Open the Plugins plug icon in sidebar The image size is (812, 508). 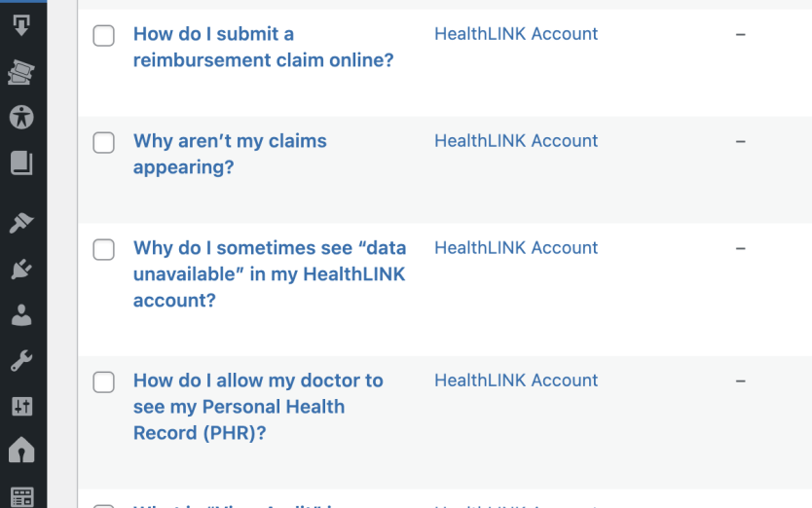pos(21,270)
